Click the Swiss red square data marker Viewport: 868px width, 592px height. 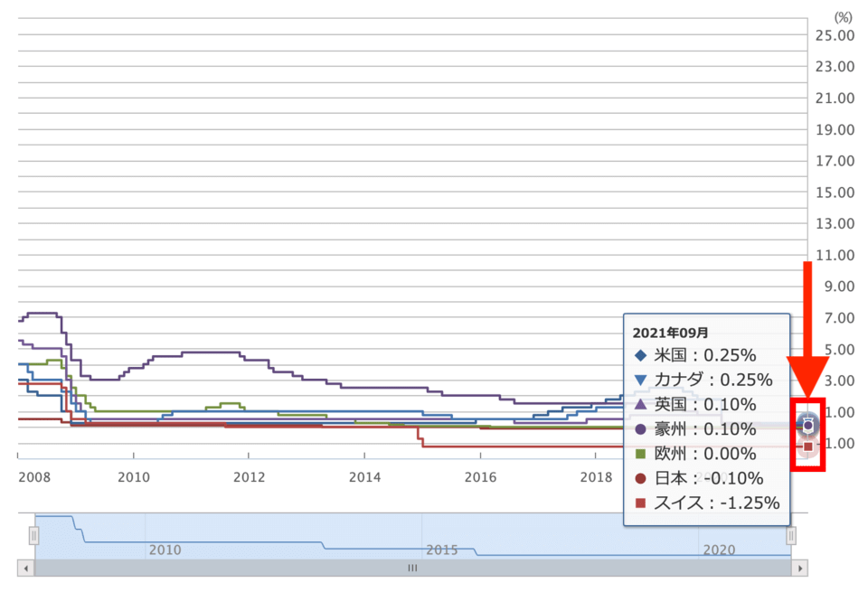(x=808, y=446)
